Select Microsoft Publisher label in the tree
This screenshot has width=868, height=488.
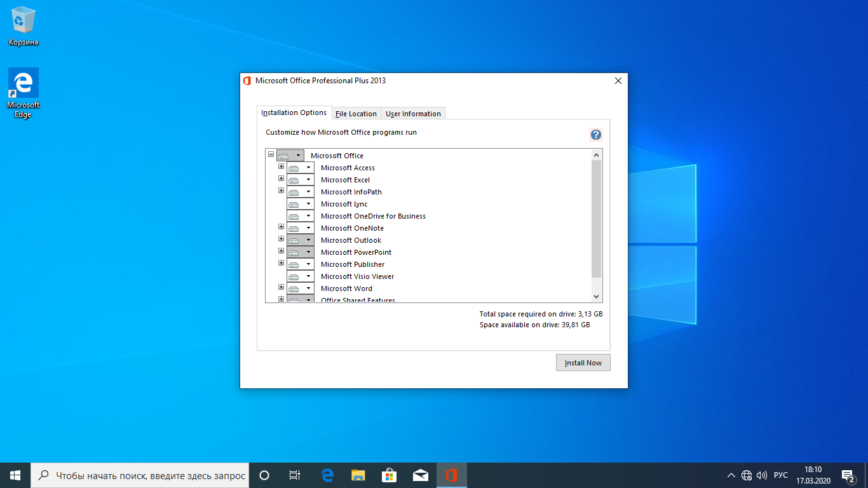coord(353,264)
